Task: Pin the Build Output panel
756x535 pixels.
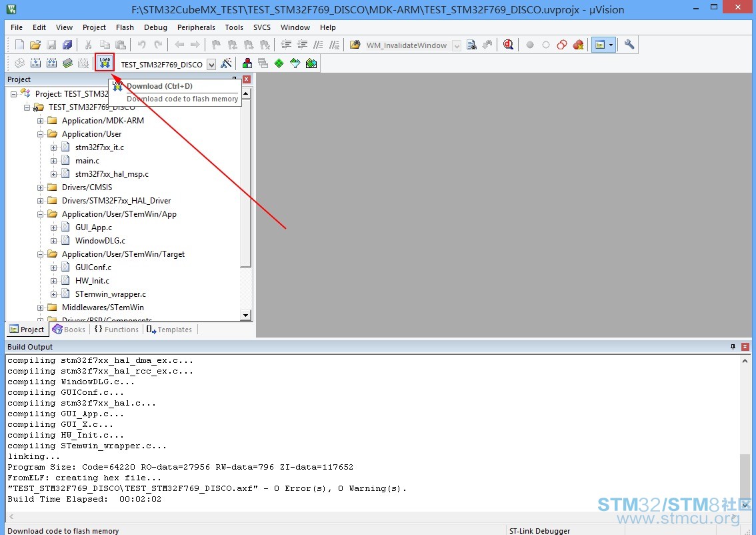Action: (733, 347)
